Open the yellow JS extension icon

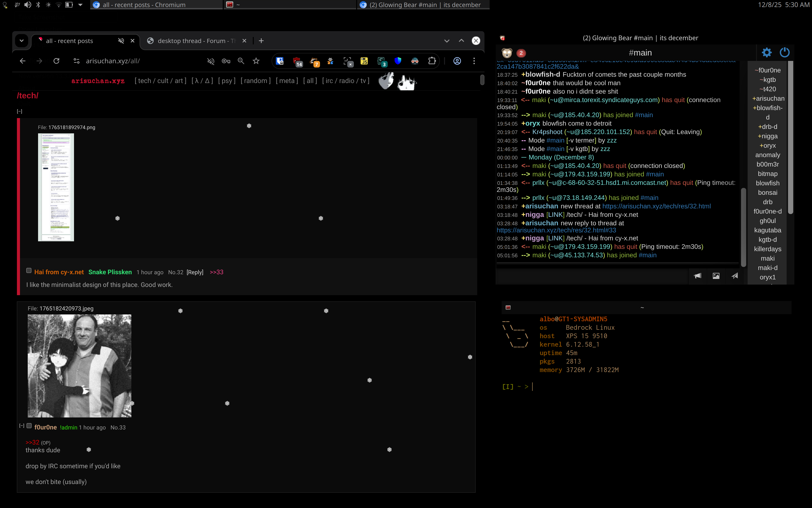tap(364, 61)
